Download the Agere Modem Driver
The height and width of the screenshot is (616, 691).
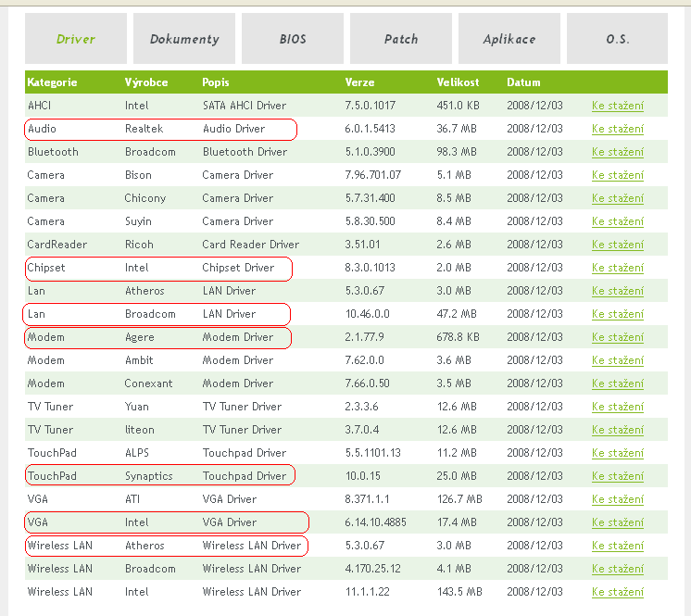click(618, 337)
